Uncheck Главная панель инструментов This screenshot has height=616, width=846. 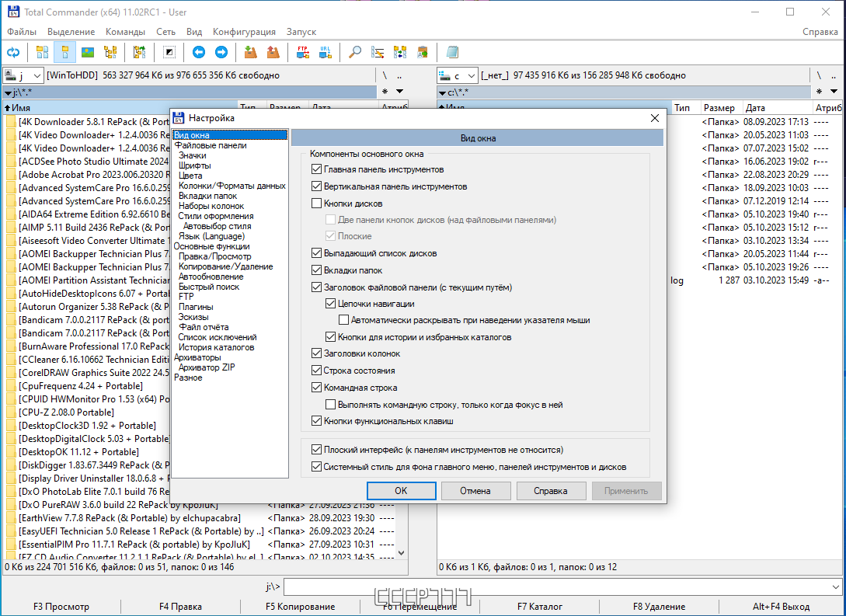click(x=317, y=169)
